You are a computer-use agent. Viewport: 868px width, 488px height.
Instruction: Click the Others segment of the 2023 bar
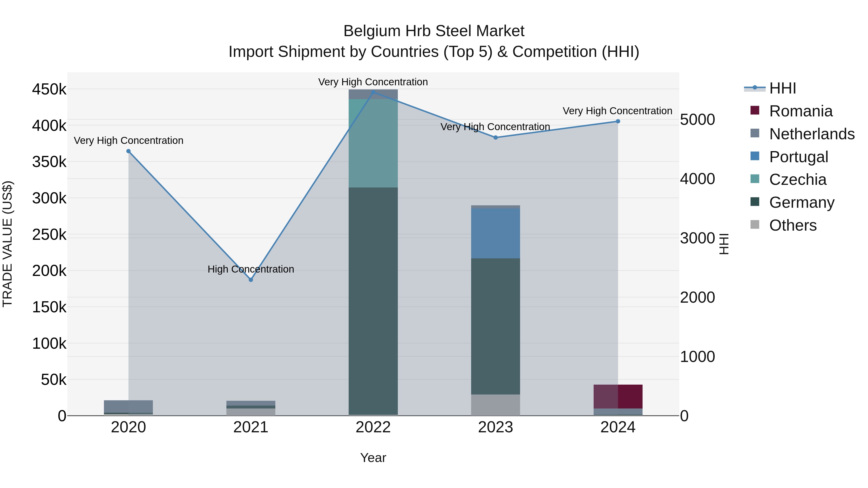[495, 405]
